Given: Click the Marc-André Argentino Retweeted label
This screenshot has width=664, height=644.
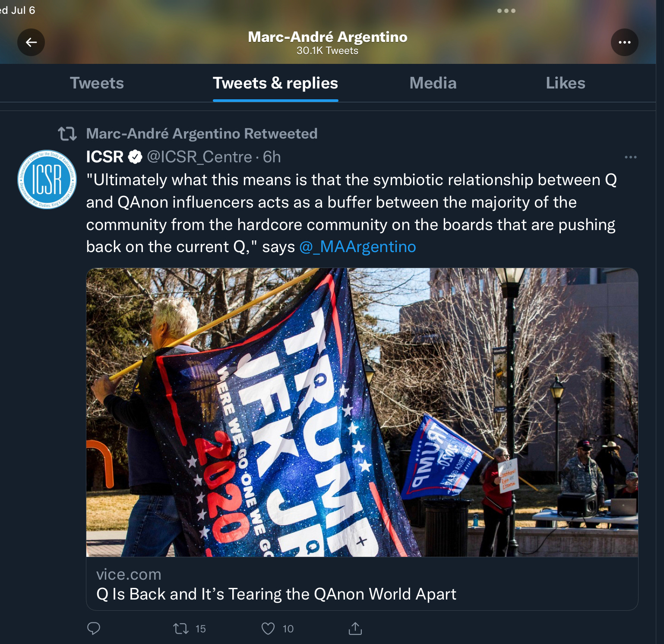Looking at the screenshot, I should (202, 134).
